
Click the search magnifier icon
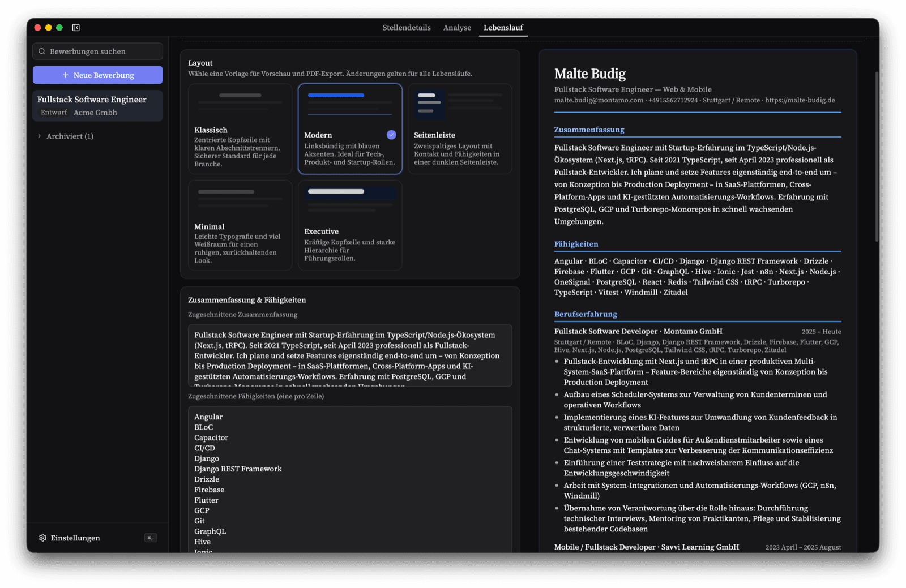pos(42,51)
